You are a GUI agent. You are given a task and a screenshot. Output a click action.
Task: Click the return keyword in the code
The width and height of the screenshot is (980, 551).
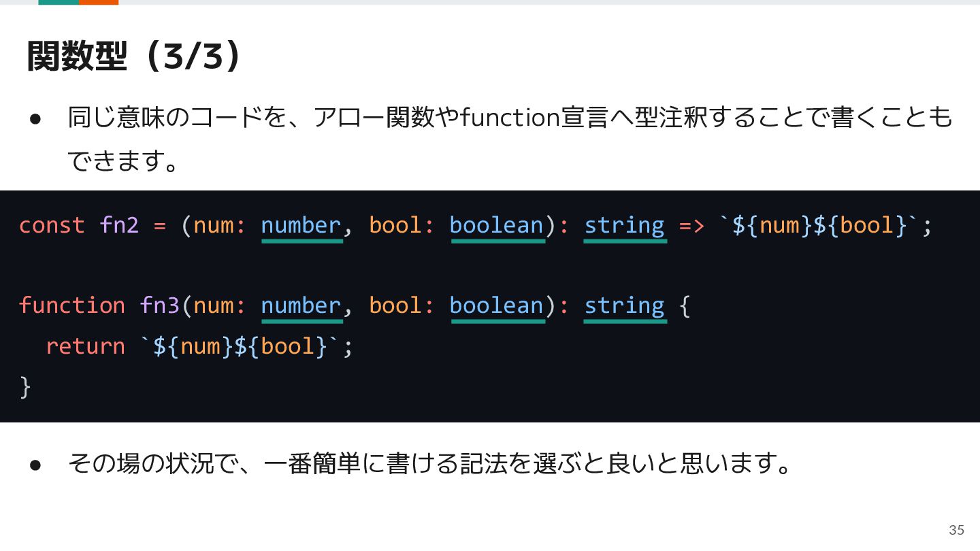[x=86, y=346]
